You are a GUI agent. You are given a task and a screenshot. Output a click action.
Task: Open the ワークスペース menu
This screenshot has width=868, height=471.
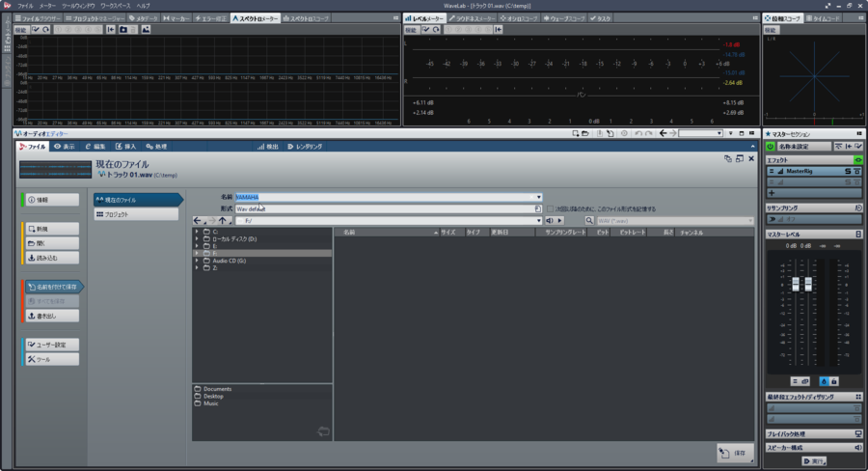pyautogui.click(x=115, y=6)
